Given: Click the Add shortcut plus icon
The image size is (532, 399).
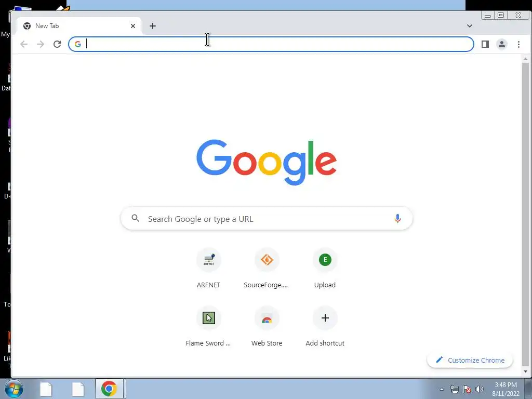Looking at the screenshot, I should [x=325, y=318].
